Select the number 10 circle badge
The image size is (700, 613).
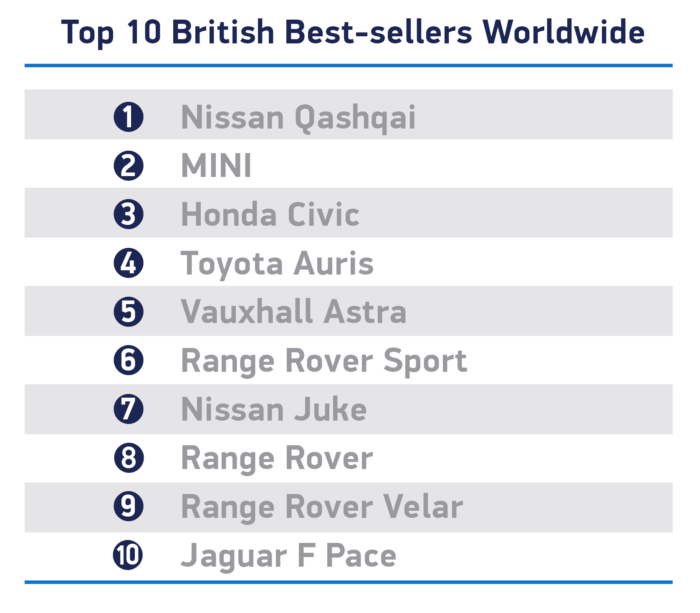click(128, 555)
